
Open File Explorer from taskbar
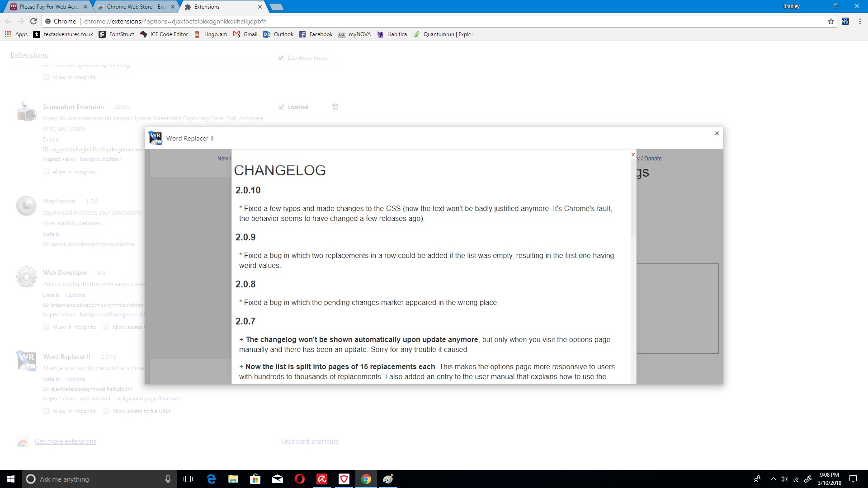pos(233,479)
